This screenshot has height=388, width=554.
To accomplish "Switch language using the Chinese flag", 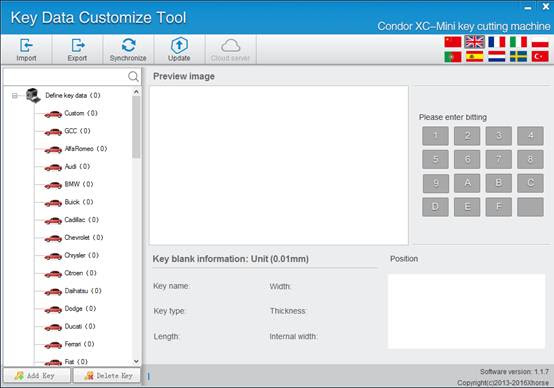I will coord(453,42).
